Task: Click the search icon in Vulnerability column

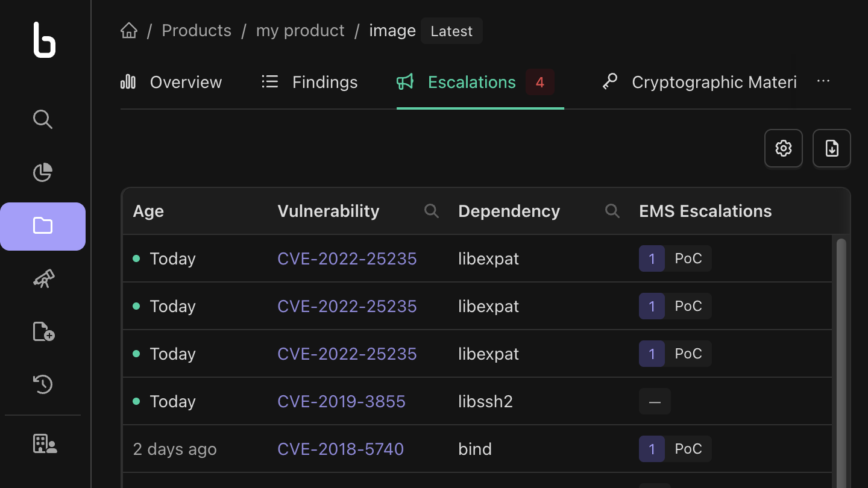Action: coord(431,211)
